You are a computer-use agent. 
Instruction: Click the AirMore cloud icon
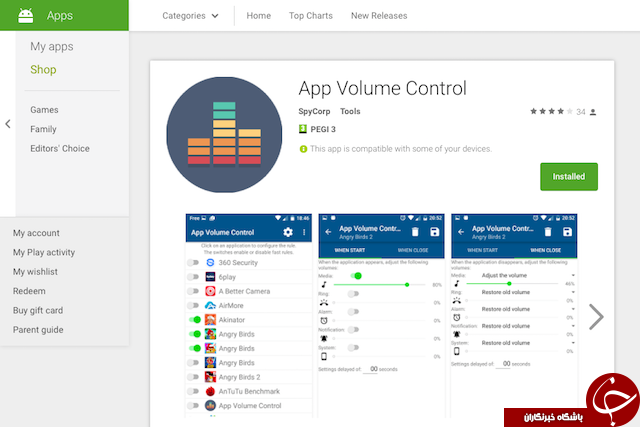(210, 305)
